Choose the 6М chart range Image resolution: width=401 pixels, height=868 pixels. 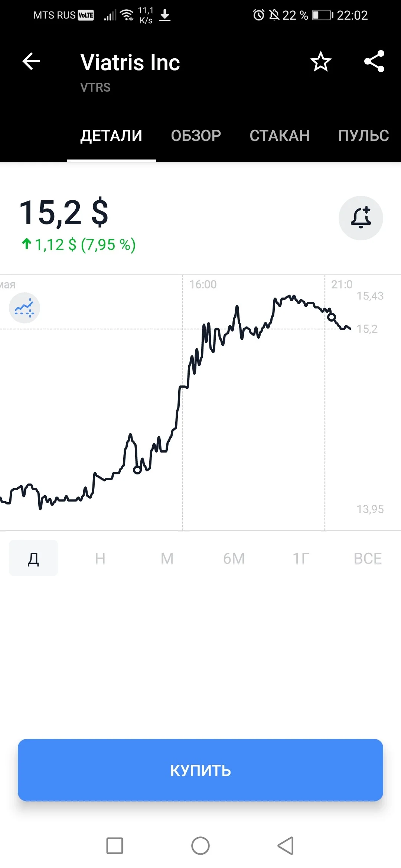coord(234,558)
